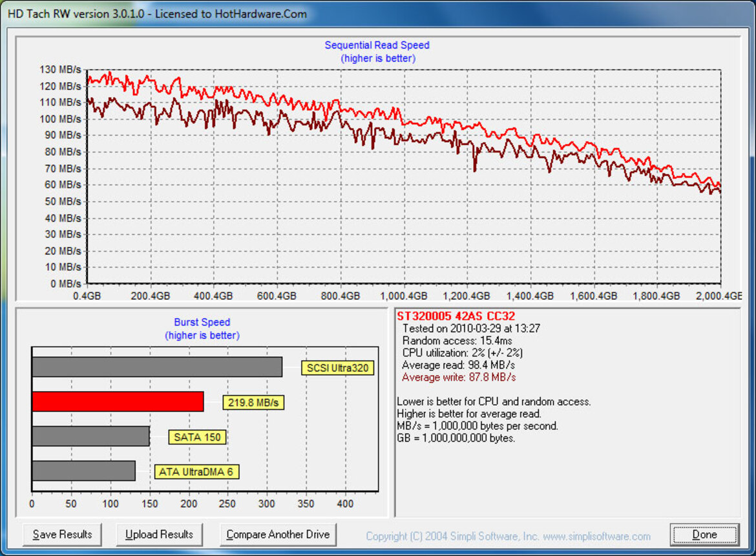This screenshot has width=756, height=556.
Task: Click the 0 MB/s y-axis label
Action: click(65, 284)
